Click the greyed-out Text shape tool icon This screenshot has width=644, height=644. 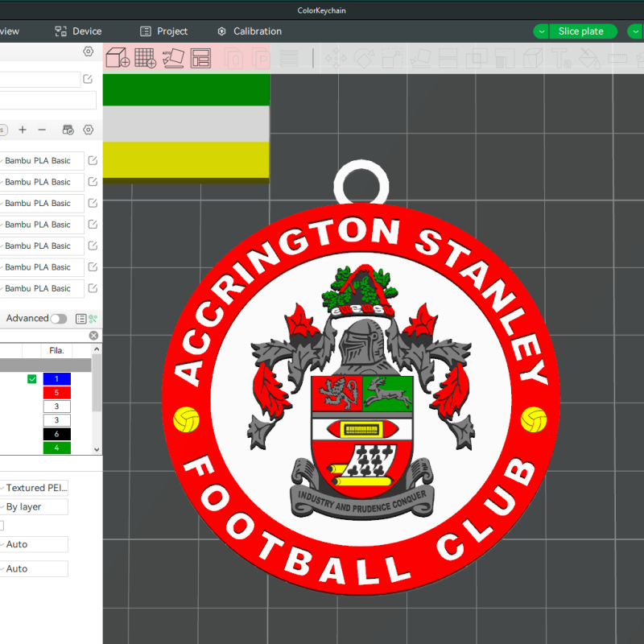pyautogui.click(x=561, y=58)
